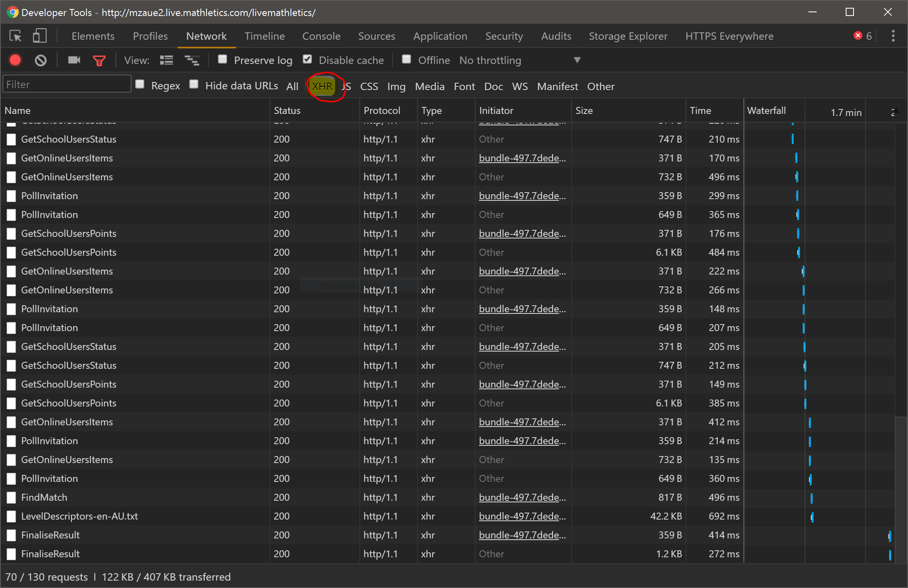Screen dimensions: 908x588
Task: Clear the network log with the clear icon
Action: pos(41,60)
